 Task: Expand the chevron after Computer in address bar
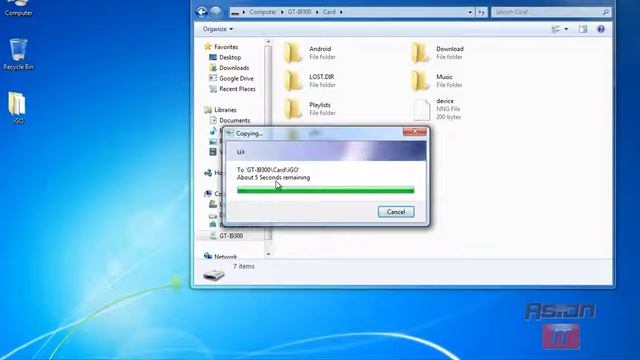[282, 12]
